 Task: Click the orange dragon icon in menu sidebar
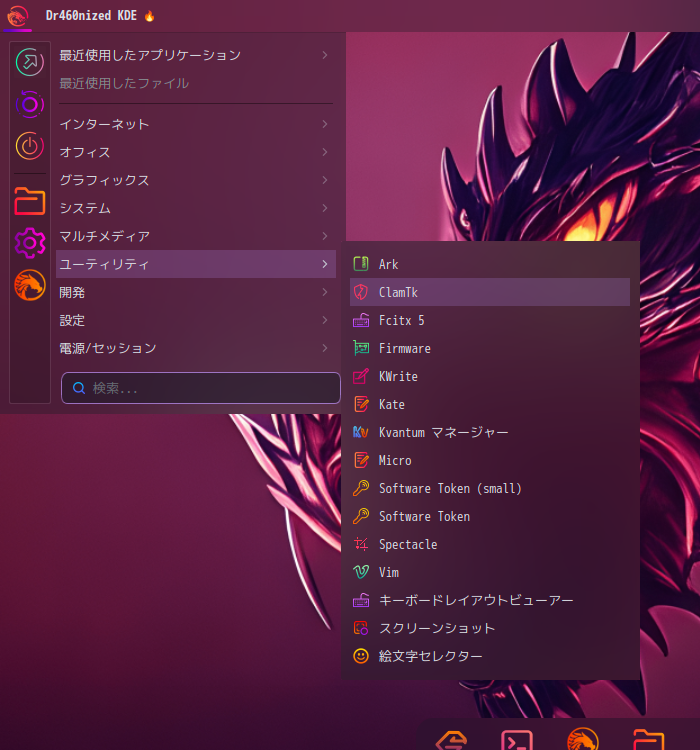tap(30, 285)
